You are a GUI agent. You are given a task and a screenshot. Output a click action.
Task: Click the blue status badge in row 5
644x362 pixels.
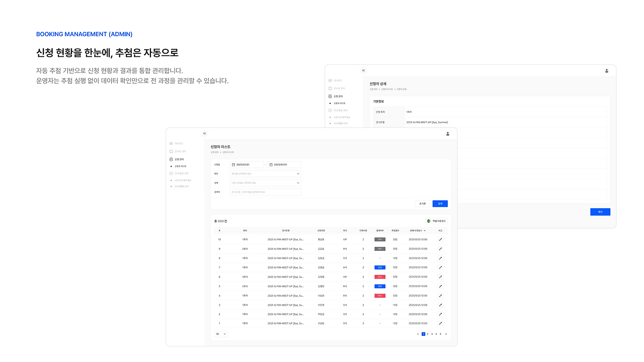click(x=380, y=286)
